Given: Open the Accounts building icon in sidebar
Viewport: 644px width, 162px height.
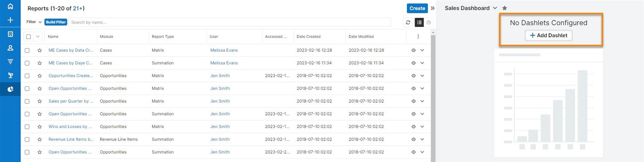Looking at the screenshot, I should 10,34.
